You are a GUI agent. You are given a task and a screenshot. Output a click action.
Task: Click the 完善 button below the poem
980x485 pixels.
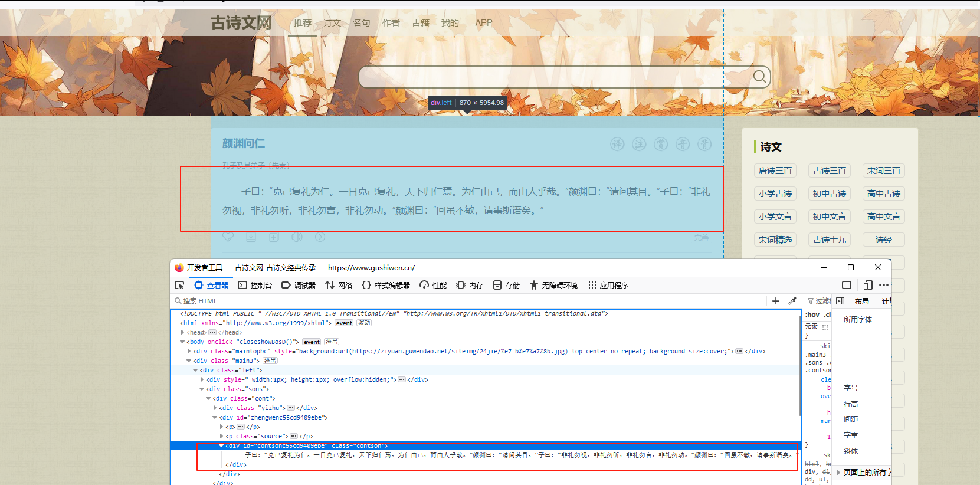(702, 237)
